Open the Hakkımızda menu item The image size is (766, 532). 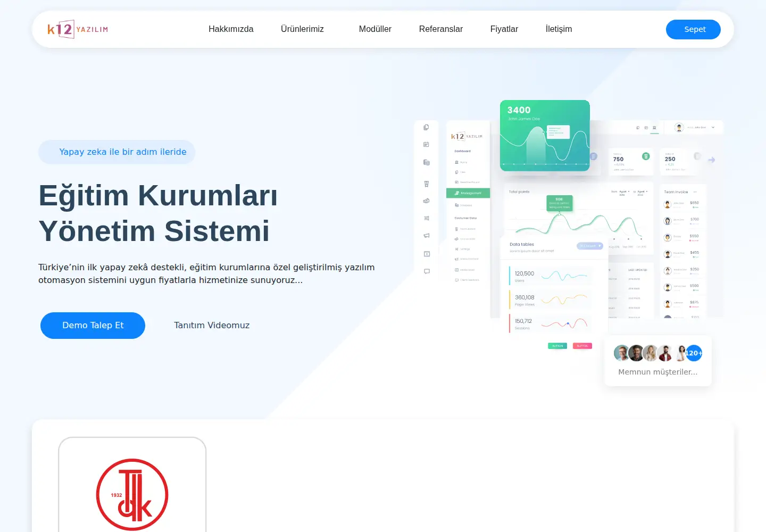pyautogui.click(x=231, y=29)
